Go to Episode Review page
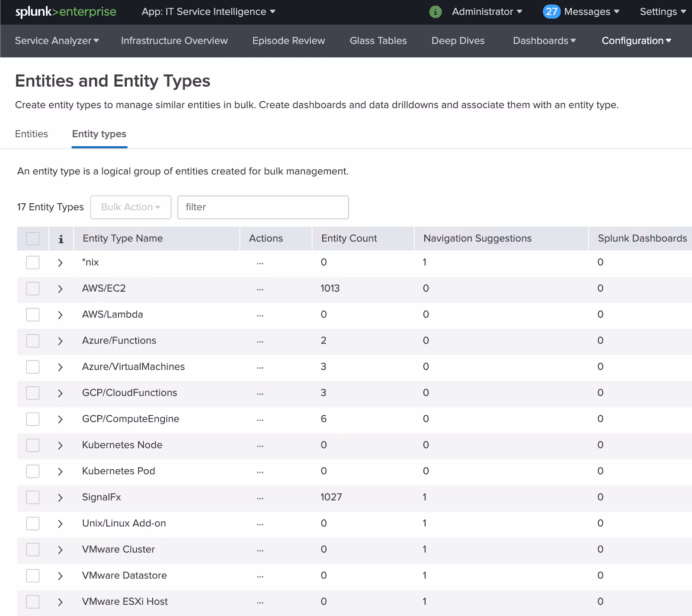The height and width of the screenshot is (616, 692). coord(288,41)
